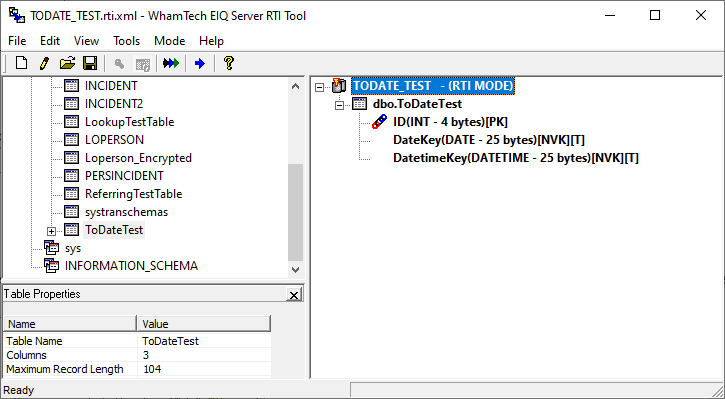725x399 pixels.
Task: Open the Help menu
Action: coord(211,41)
